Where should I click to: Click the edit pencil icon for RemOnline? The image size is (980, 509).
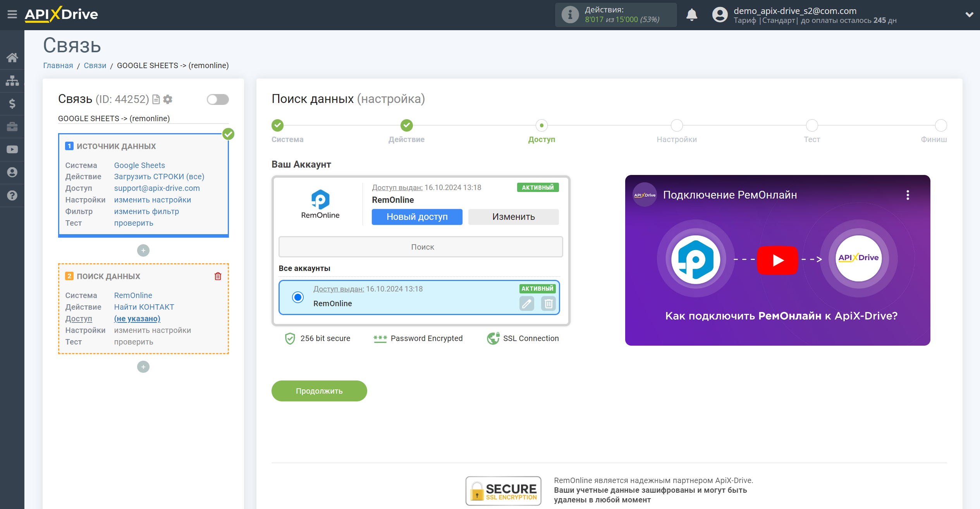[527, 303]
